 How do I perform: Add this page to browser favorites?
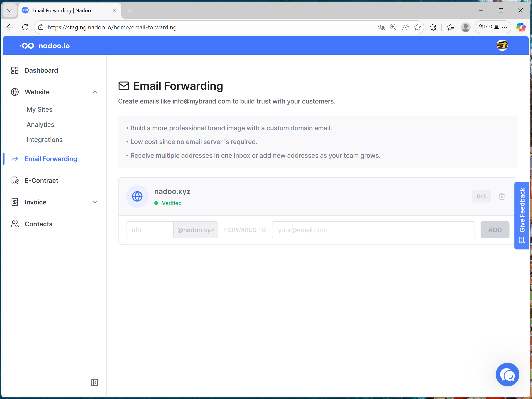[x=417, y=27]
